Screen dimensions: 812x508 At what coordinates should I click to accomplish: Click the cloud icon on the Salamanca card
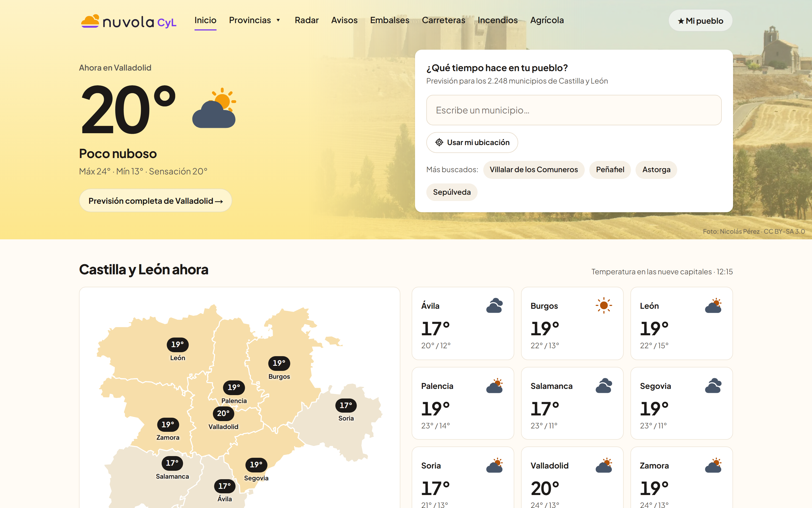[604, 385]
